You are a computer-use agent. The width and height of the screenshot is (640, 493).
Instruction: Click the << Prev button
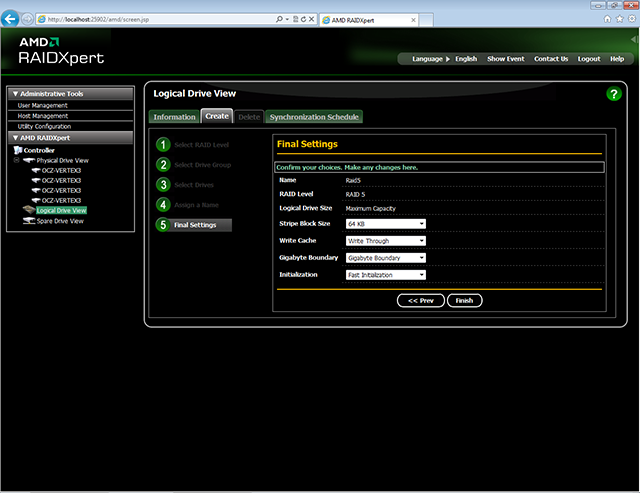click(x=420, y=300)
